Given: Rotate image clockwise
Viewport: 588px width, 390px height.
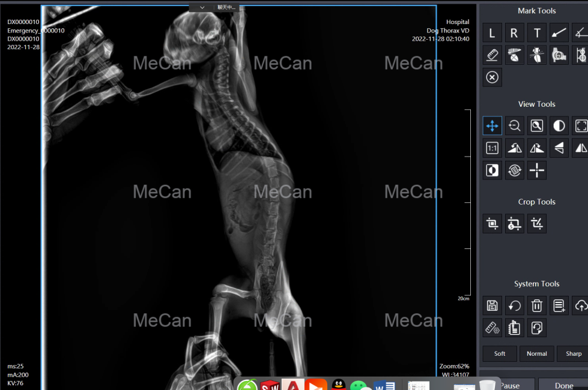Looking at the screenshot, I should [536, 148].
